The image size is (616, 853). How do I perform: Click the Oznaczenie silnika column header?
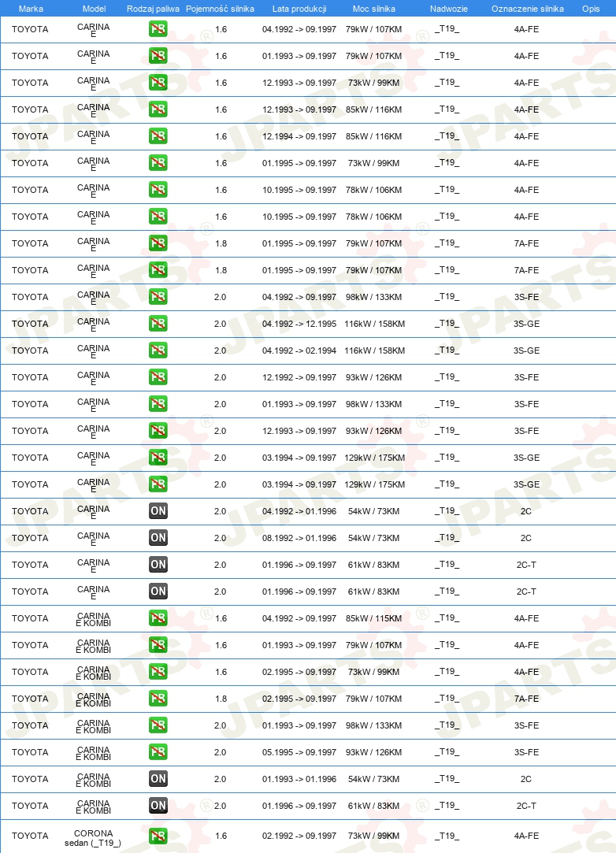[527, 9]
